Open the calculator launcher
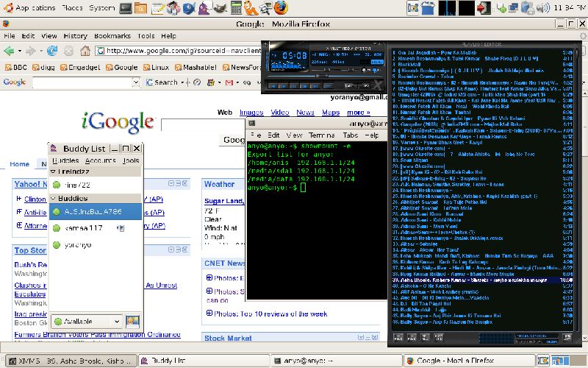 click(236, 7)
